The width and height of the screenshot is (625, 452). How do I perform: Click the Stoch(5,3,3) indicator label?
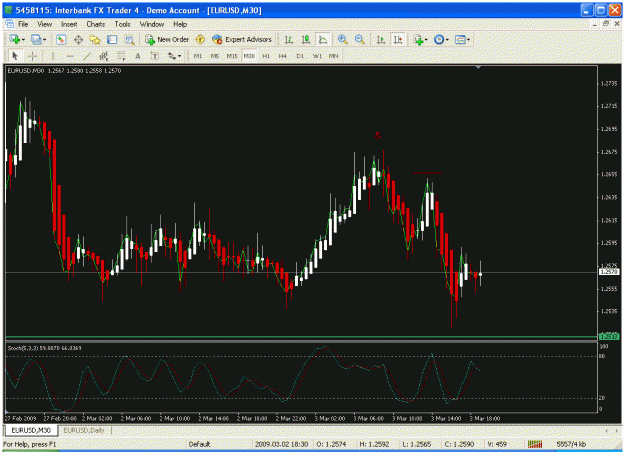(x=44, y=348)
